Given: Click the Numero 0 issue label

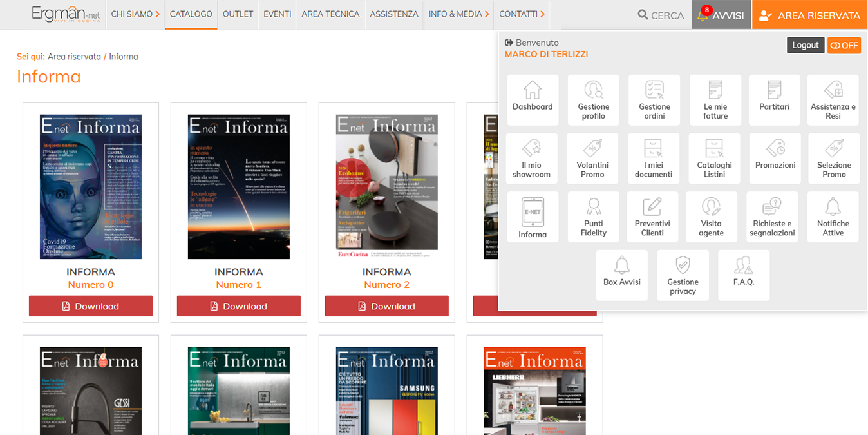Looking at the screenshot, I should coord(91,285).
